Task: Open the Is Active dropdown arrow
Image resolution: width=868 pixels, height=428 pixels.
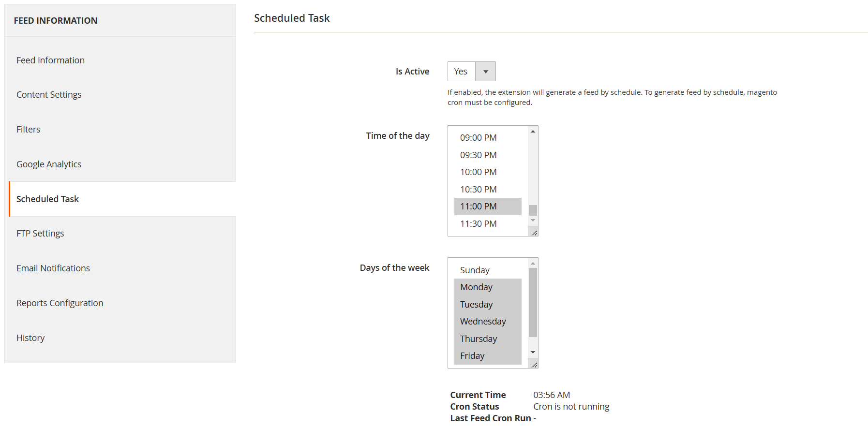Action: (485, 72)
